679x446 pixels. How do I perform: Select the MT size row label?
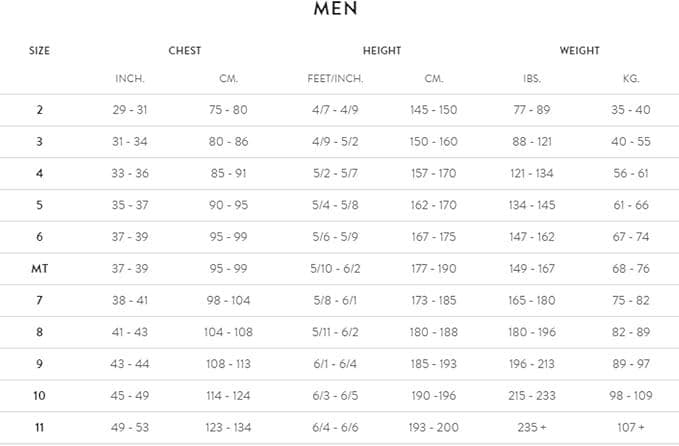coord(40,269)
